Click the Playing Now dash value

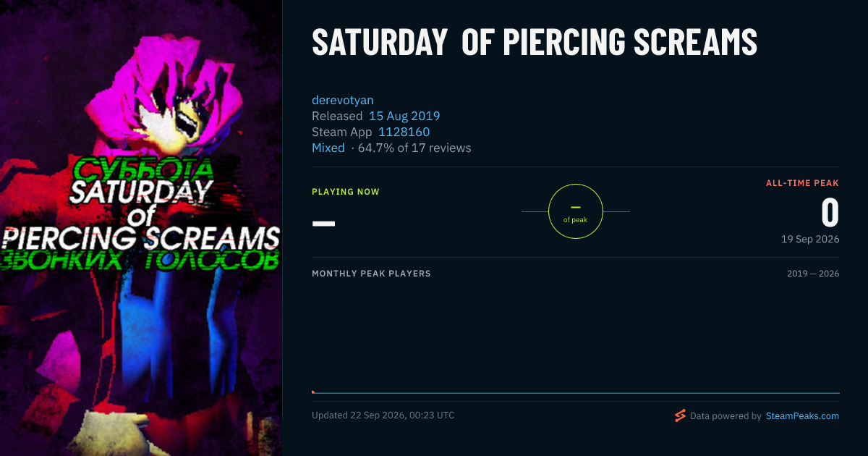click(323, 223)
